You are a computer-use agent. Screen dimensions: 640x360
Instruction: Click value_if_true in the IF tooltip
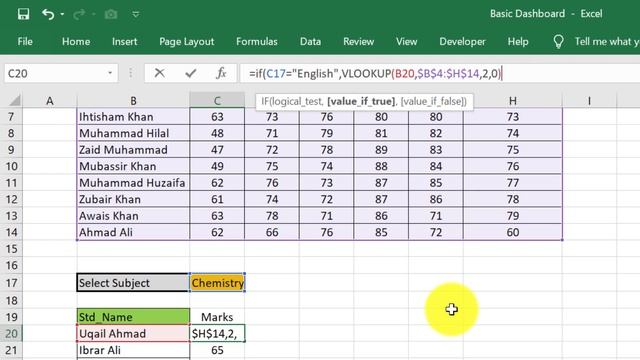tap(361, 101)
